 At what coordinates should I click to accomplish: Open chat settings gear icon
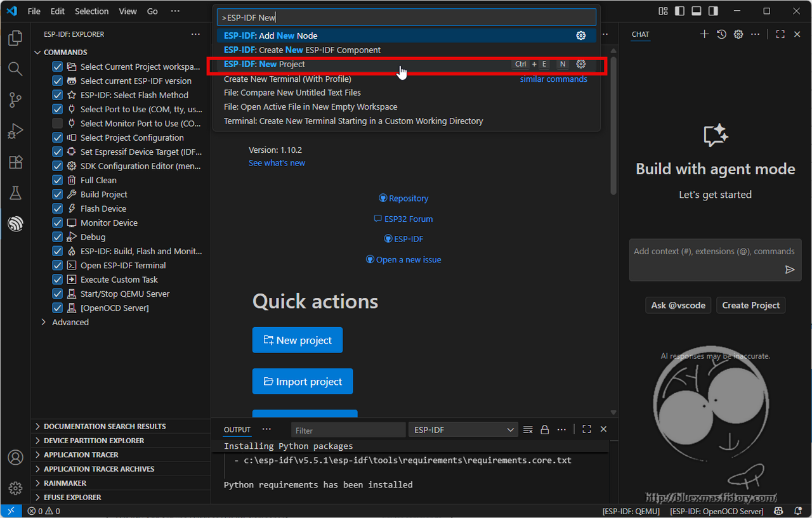tap(738, 34)
